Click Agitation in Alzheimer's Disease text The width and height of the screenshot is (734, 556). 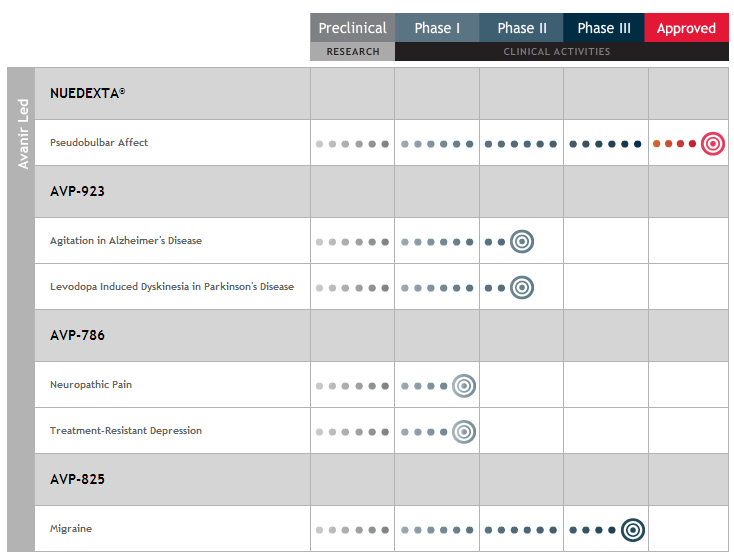(x=126, y=241)
